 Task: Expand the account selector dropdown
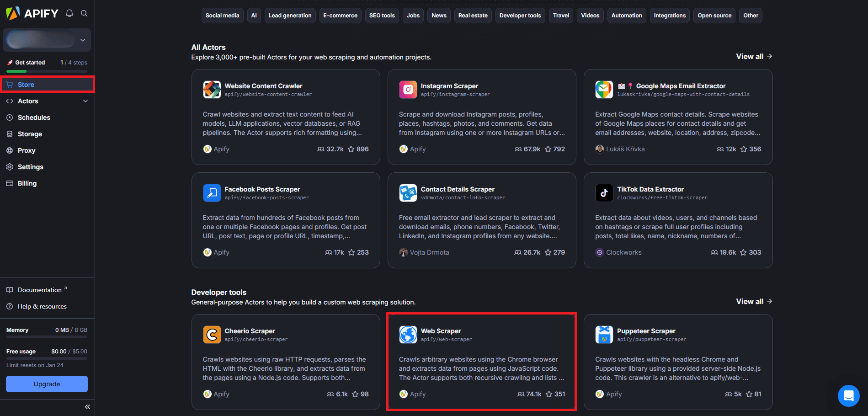point(83,40)
